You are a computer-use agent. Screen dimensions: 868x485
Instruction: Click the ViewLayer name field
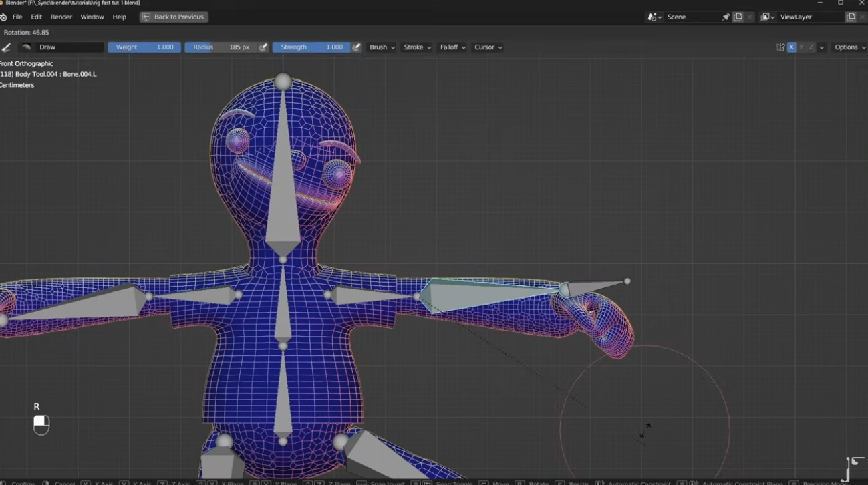[811, 17]
